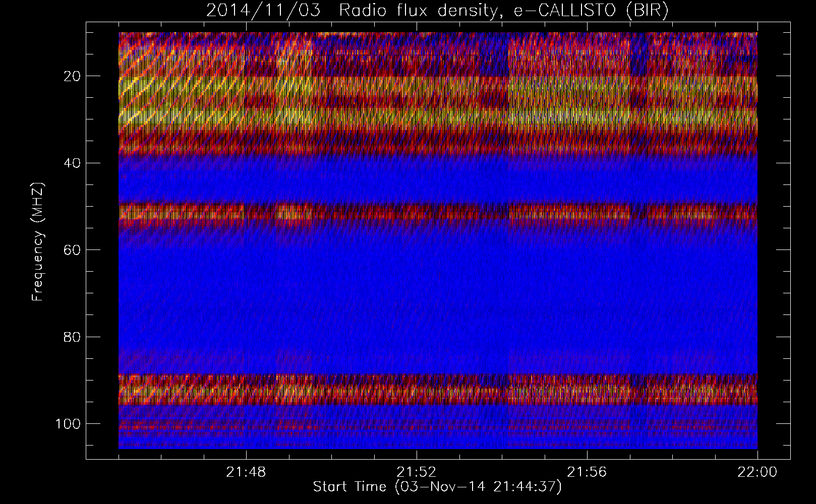Click the 100 frequency tick label
This screenshot has height=504, width=816.
[69, 423]
